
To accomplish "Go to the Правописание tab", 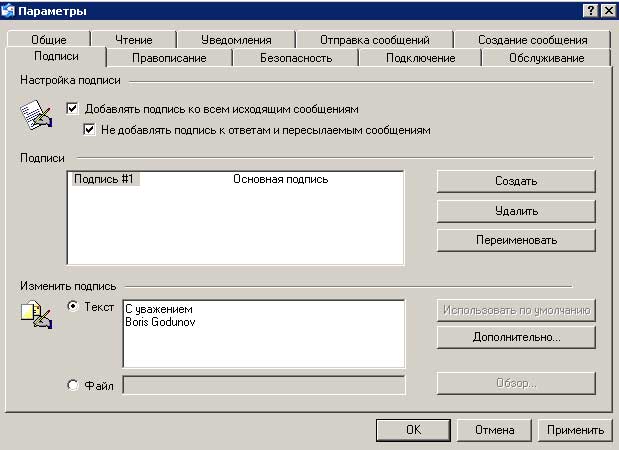I will click(169, 58).
